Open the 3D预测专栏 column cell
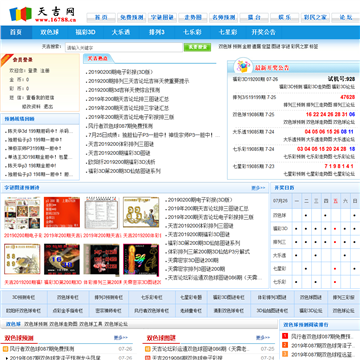The height and width of the screenshot is (360, 360). click(24, 297)
